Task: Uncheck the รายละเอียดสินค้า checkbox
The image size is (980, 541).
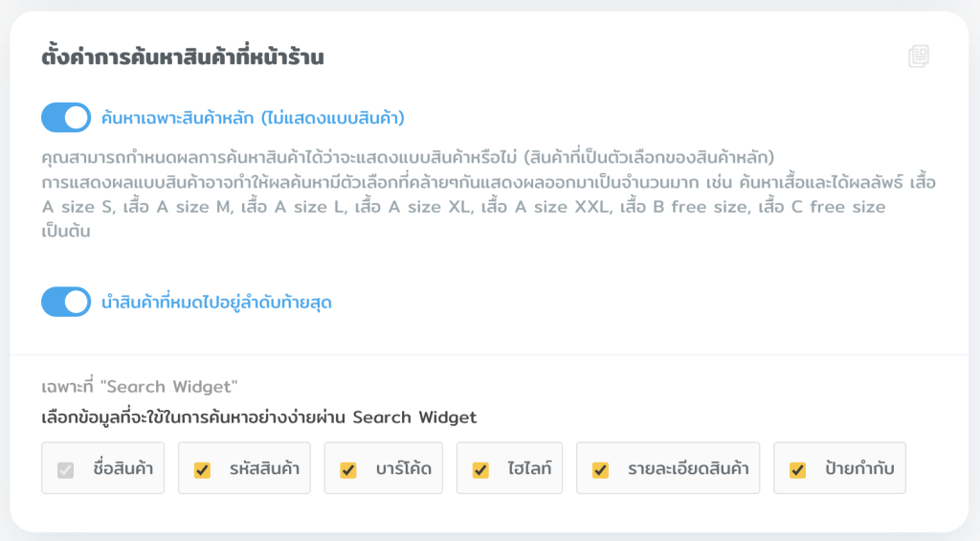Action: point(600,469)
